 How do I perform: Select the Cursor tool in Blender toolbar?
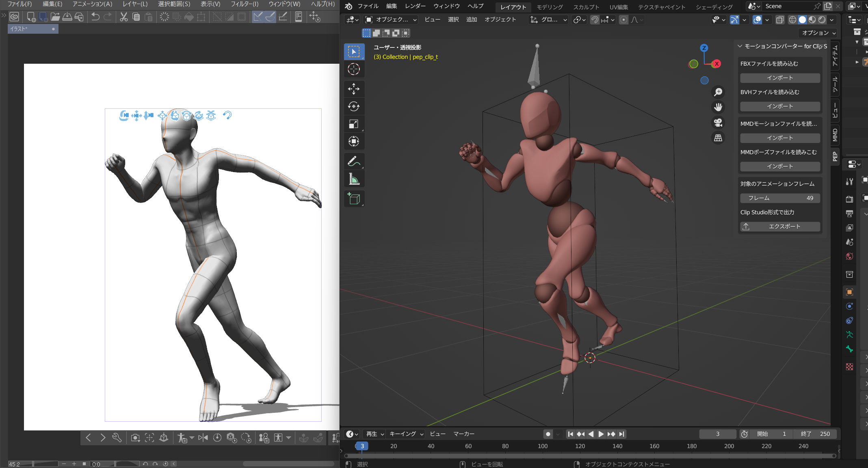coord(354,69)
